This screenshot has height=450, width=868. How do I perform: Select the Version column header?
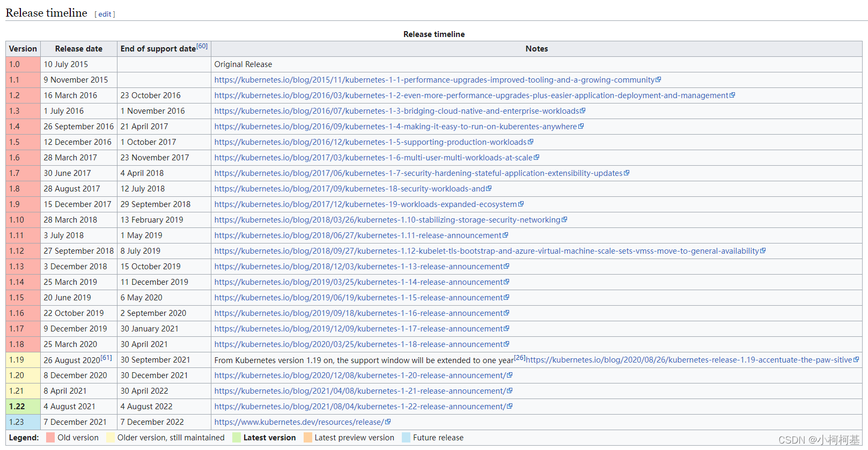(23, 49)
